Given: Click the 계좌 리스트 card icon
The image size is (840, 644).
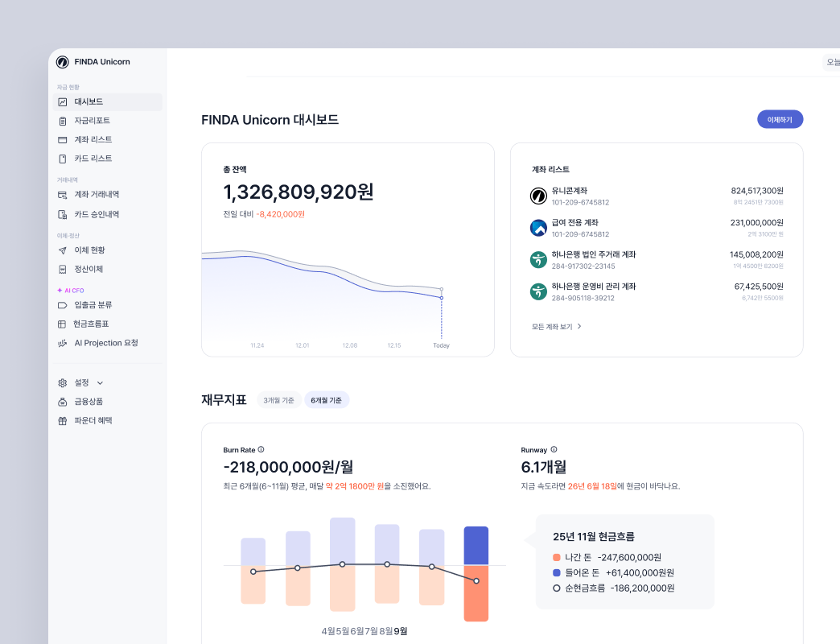Looking at the screenshot, I should pos(63,140).
